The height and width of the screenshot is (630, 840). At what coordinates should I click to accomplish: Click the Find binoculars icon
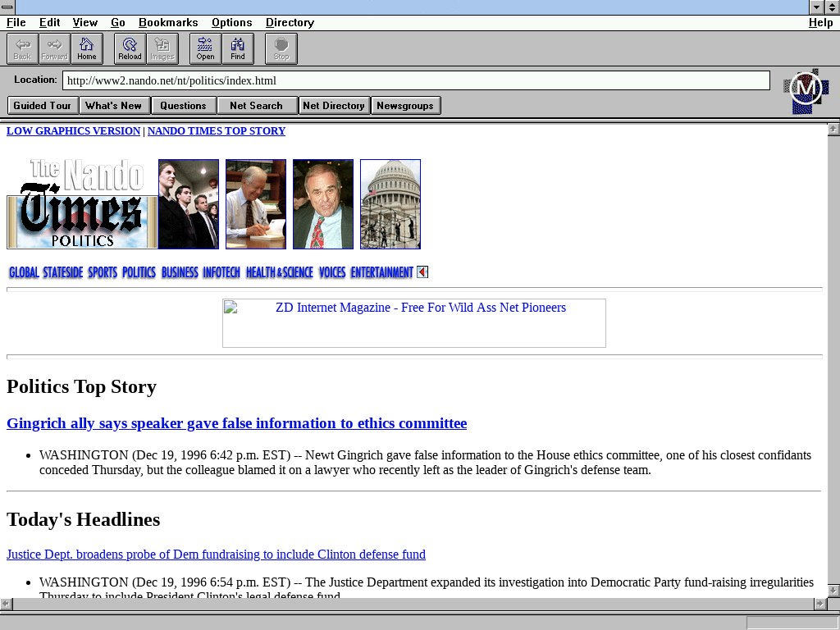(238, 48)
